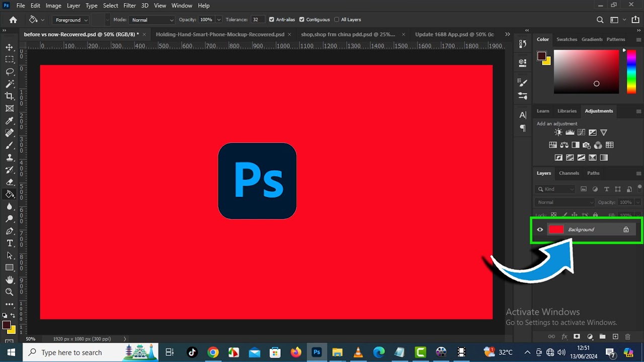Image resolution: width=644 pixels, height=362 pixels.
Task: Toggle pixel layer filter in Layers panel
Action: coord(584,189)
